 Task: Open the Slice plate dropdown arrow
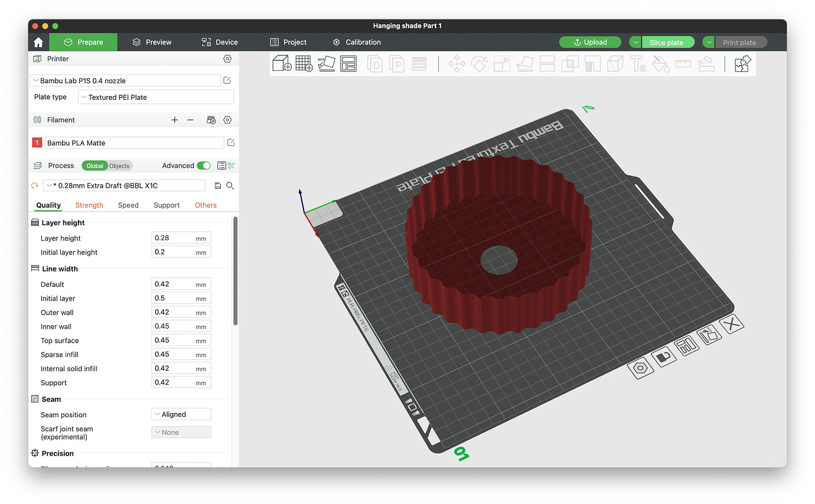coord(635,42)
